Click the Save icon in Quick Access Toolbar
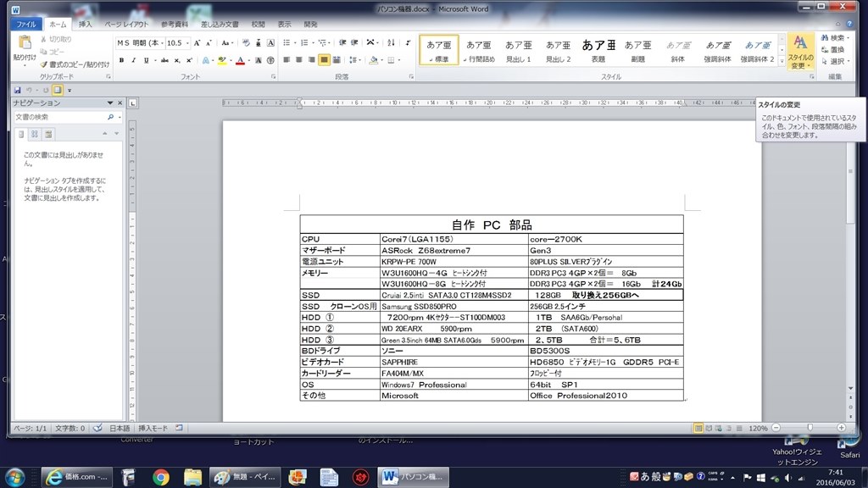Screen dimensions: 868x488 coord(17,90)
